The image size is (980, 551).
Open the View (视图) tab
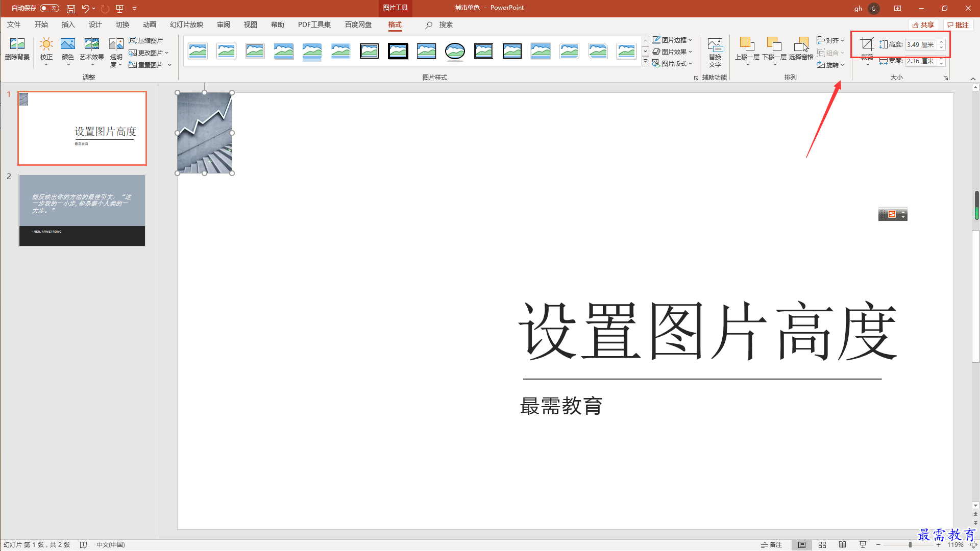[250, 24]
